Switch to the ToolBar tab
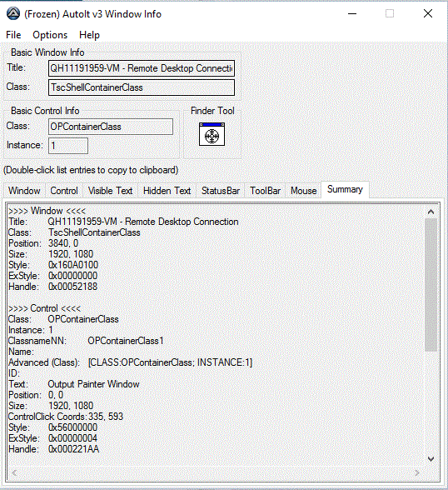Viewport: 448px width, 490px height. (265, 191)
